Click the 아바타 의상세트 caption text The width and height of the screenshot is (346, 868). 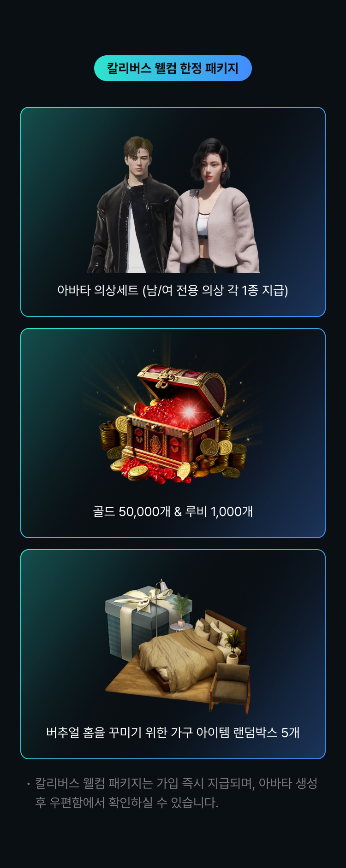click(x=173, y=290)
